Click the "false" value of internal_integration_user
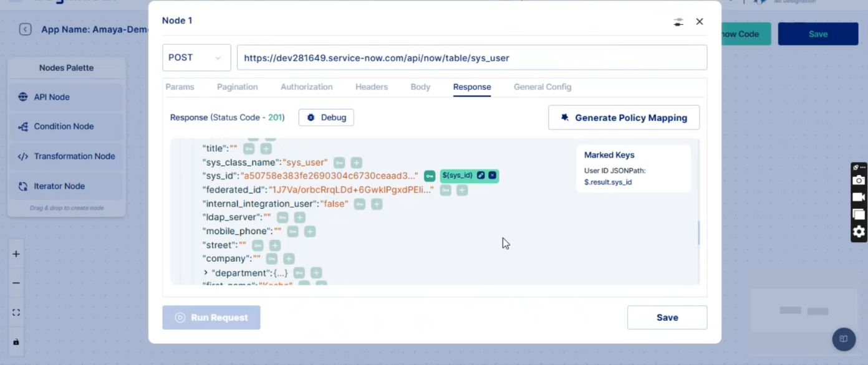Image resolution: width=868 pixels, height=365 pixels. point(334,204)
